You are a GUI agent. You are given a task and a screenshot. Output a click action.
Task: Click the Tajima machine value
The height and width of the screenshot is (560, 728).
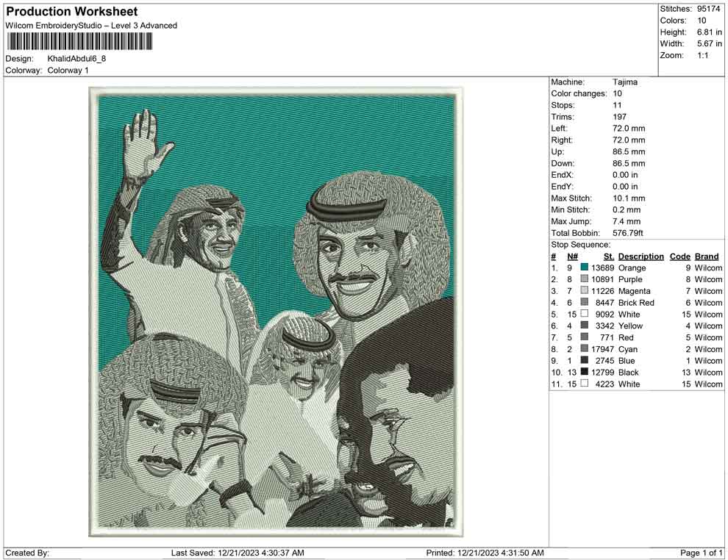(x=624, y=82)
